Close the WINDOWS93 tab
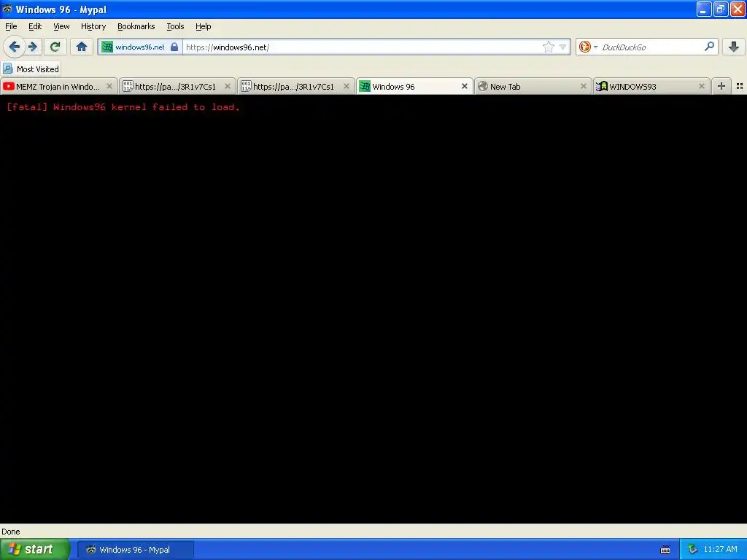The width and height of the screenshot is (747, 560). coord(701,86)
